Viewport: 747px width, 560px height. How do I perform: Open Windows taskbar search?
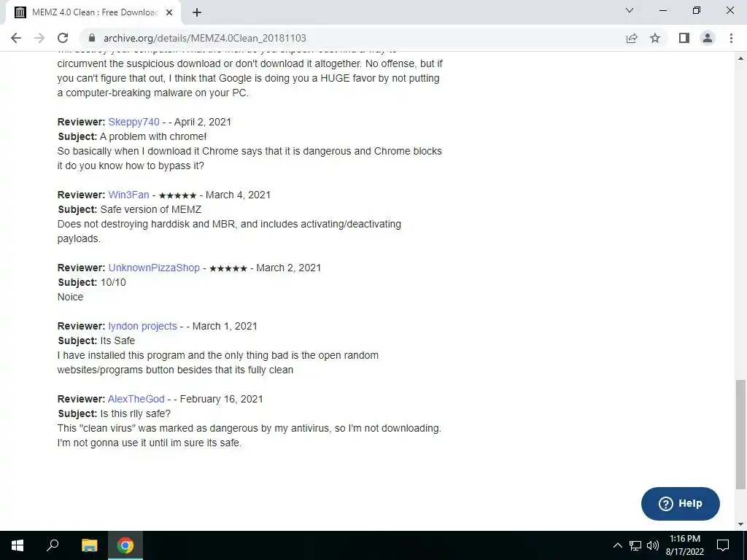pos(53,545)
